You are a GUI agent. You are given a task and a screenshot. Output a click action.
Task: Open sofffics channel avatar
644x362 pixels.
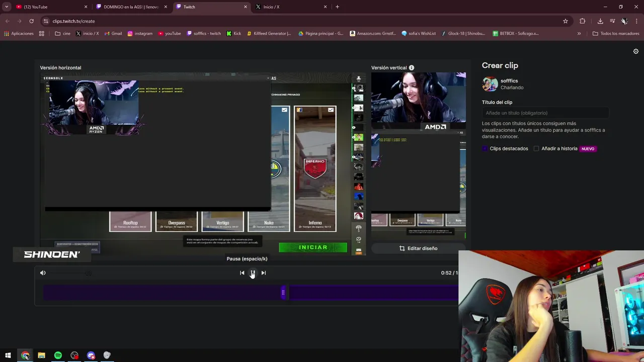pos(490,84)
